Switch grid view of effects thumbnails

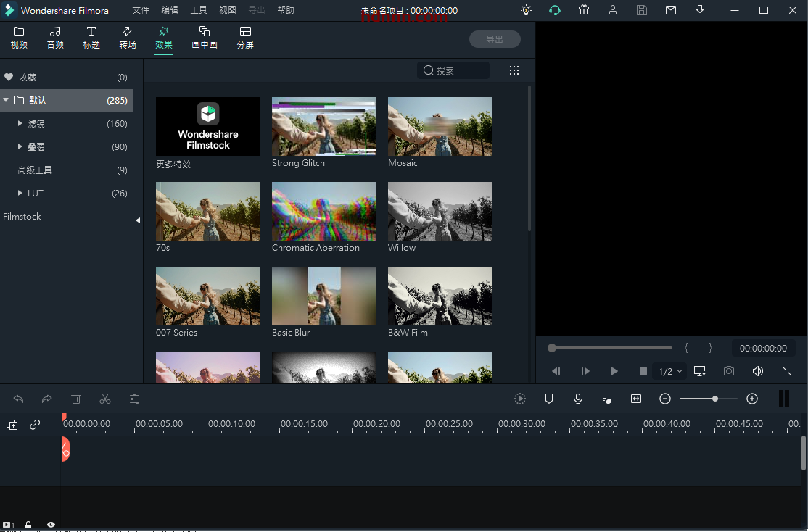tap(514, 70)
